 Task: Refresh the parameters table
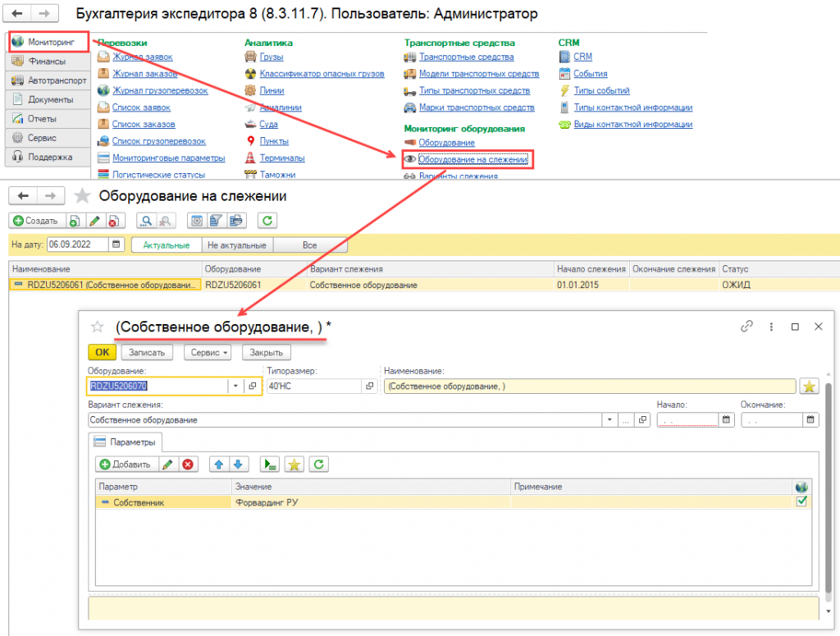[319, 464]
